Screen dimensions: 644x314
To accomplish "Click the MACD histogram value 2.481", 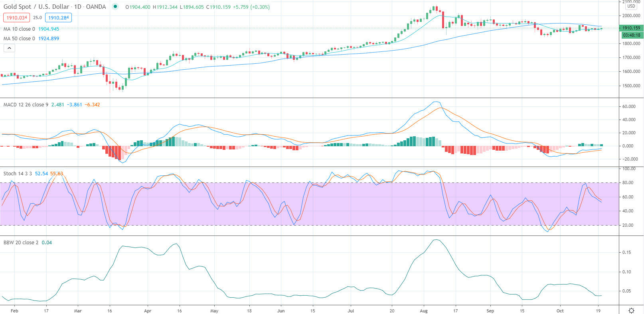I will [57, 105].
